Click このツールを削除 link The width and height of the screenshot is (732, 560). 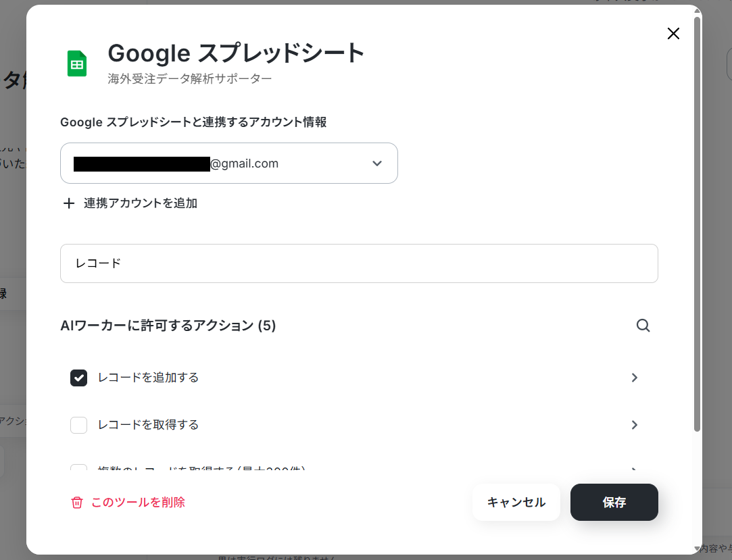(138, 503)
